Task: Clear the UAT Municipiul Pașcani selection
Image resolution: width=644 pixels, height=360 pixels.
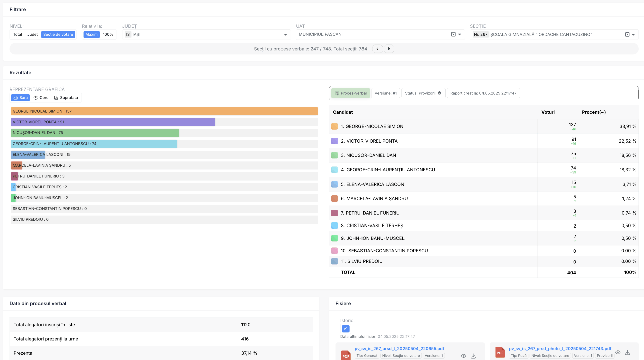Action: click(453, 34)
